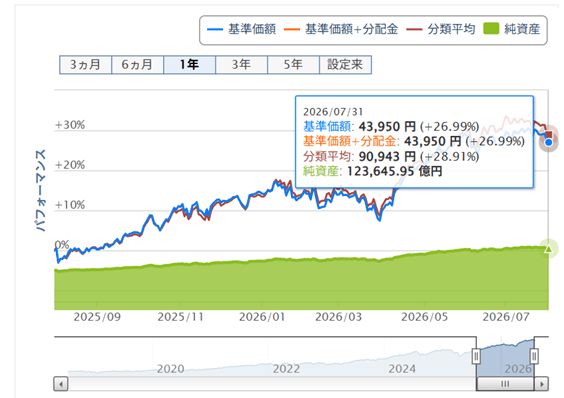Toggle the 純資産 legend series
564x398 pixels.
(511, 29)
